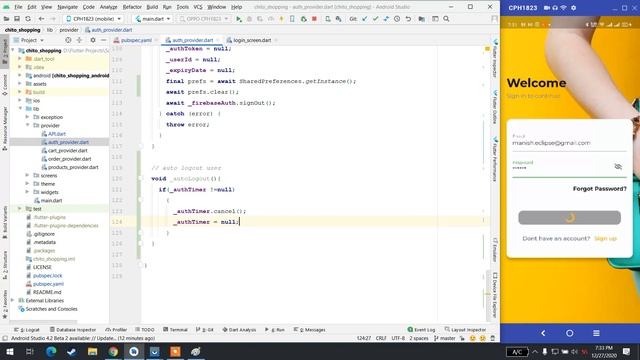Open the Layout Inspector button
640x360 pixels.
coord(465,329)
